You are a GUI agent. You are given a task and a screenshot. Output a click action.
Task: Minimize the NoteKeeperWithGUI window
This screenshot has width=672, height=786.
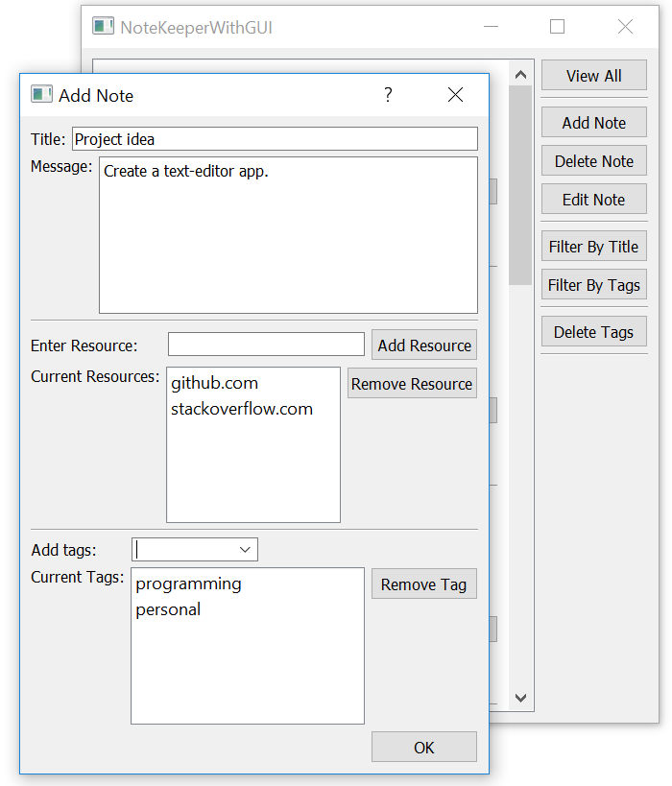pyautogui.click(x=491, y=26)
